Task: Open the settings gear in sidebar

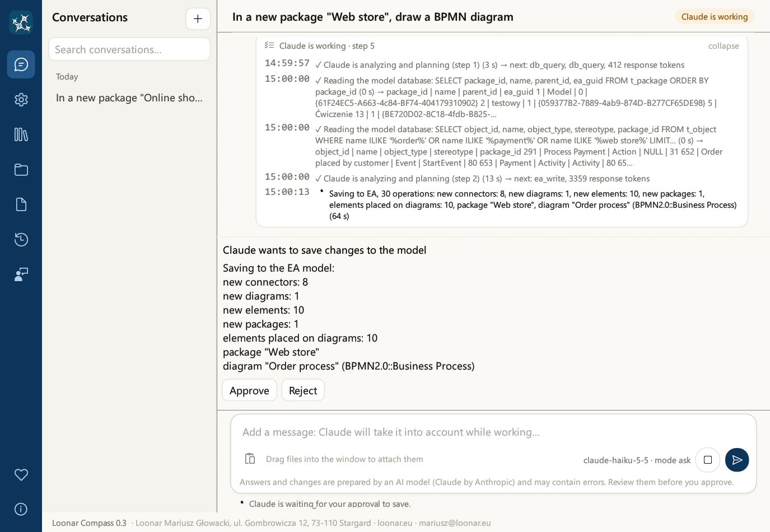Action: pyautogui.click(x=21, y=100)
